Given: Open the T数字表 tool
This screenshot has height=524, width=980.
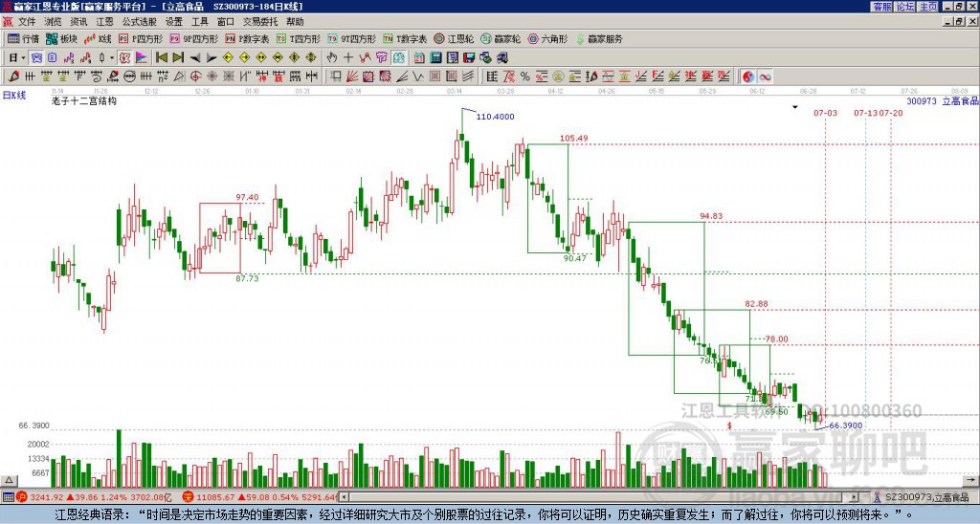Looking at the screenshot, I should click(405, 38).
